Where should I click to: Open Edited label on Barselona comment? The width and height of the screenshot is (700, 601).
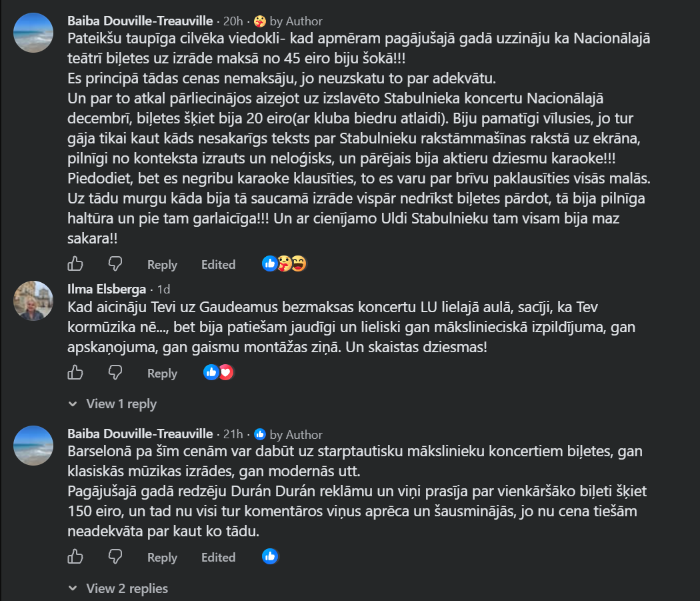(218, 557)
